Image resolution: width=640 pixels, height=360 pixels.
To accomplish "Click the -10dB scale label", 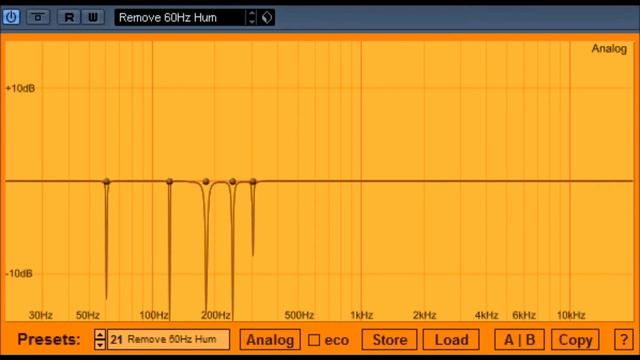I will (19, 273).
